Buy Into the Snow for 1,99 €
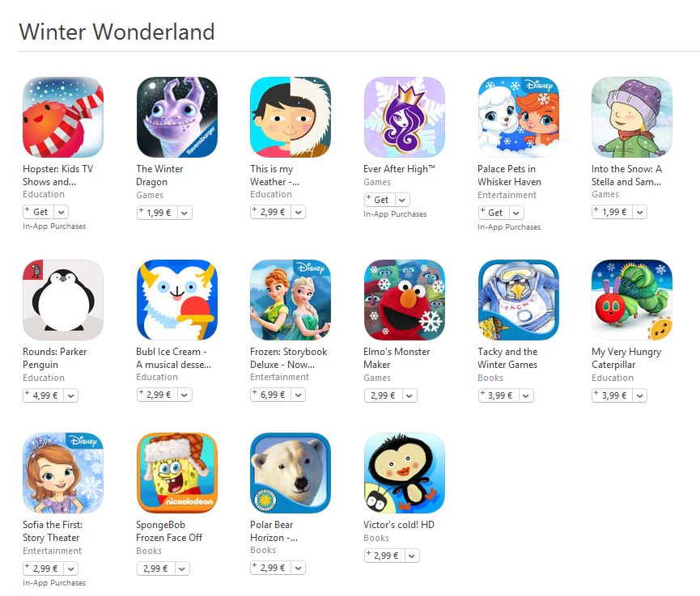The height and width of the screenshot is (596, 700). pos(612,213)
